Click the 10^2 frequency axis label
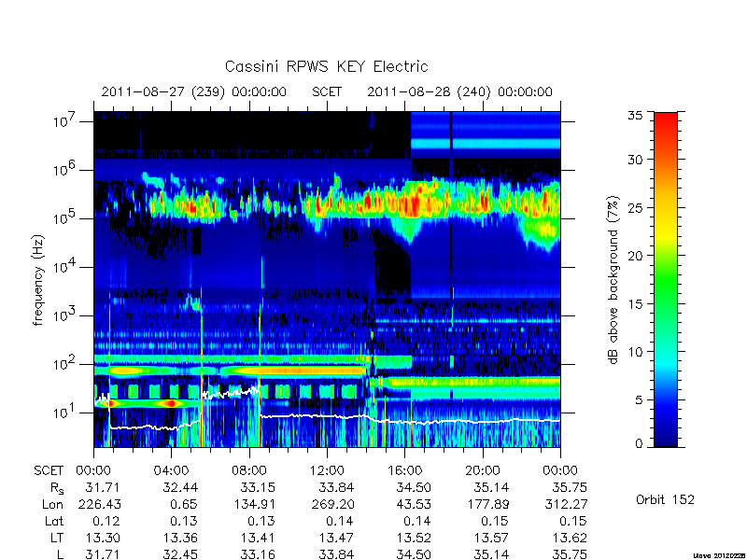 pyautogui.click(x=63, y=364)
